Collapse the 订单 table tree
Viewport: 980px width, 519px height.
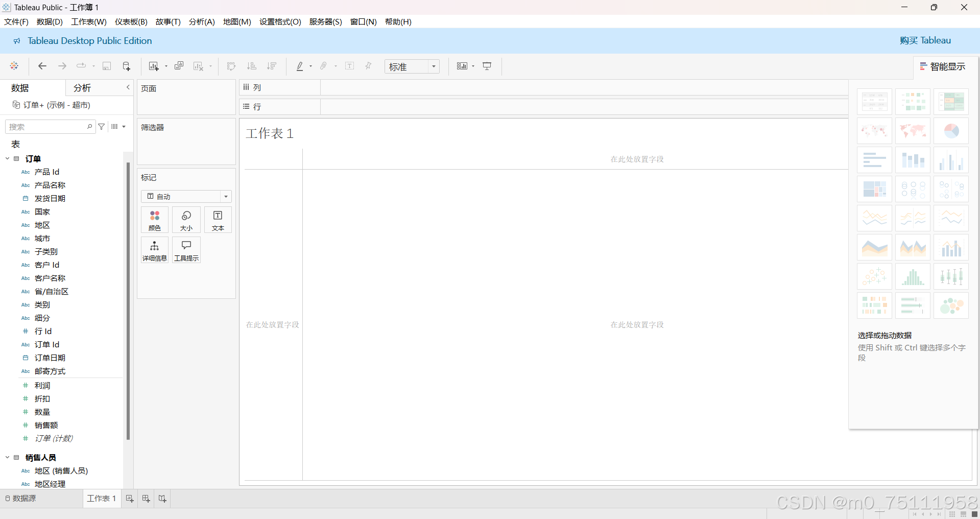[x=7, y=159]
